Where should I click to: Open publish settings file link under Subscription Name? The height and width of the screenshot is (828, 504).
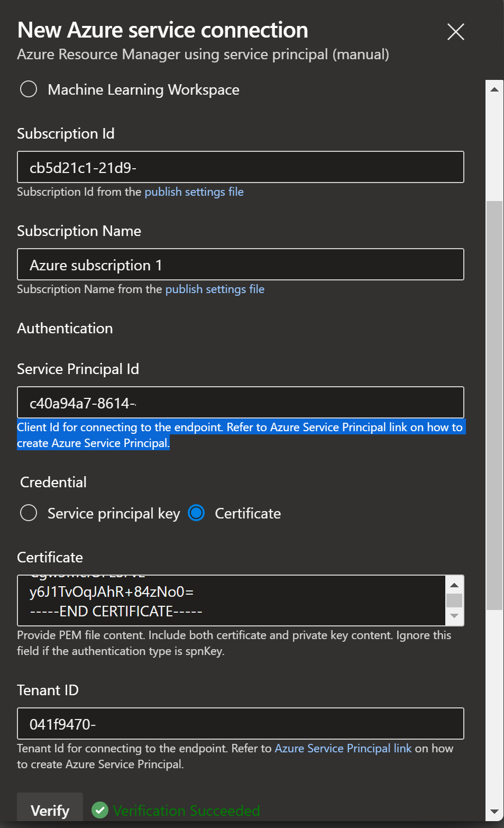coord(215,289)
